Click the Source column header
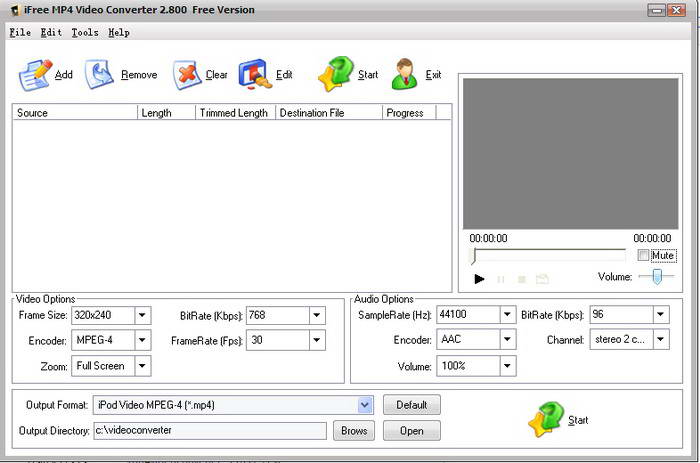The image size is (700, 463). tap(75, 113)
